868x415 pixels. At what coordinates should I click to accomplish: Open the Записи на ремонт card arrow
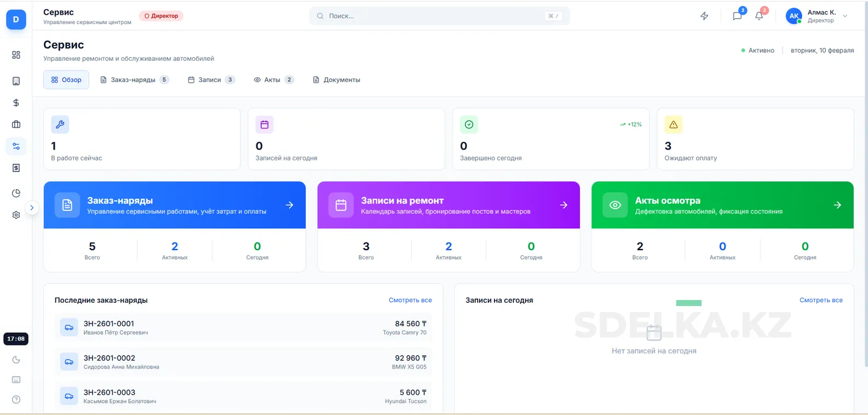pyautogui.click(x=564, y=205)
